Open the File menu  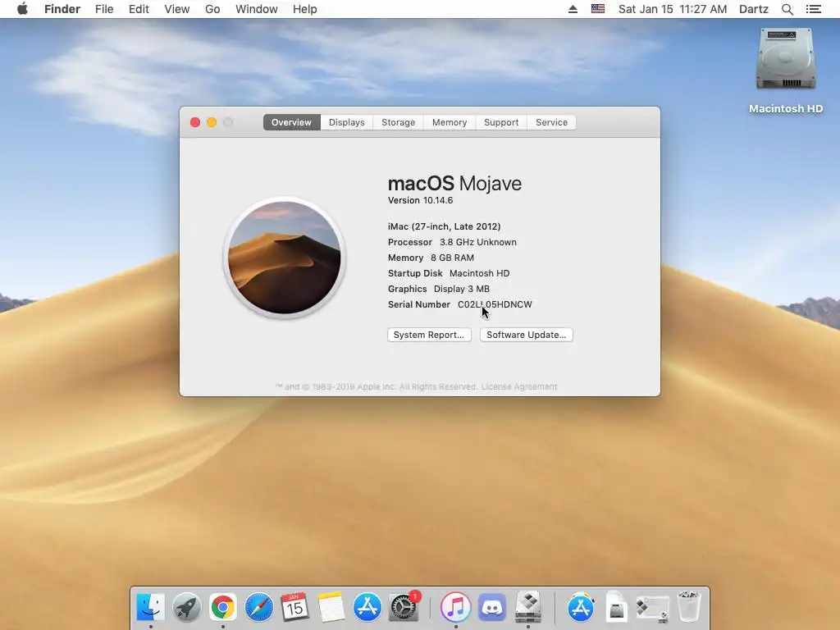coord(104,9)
